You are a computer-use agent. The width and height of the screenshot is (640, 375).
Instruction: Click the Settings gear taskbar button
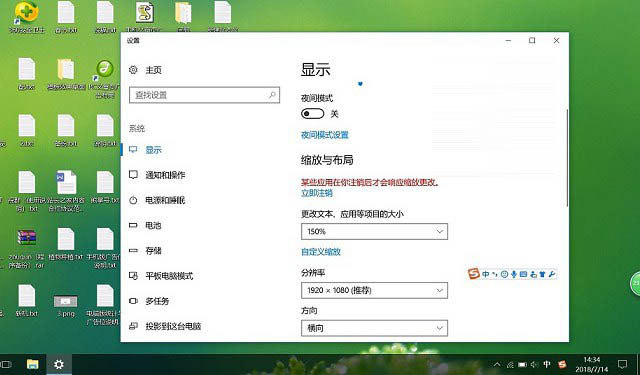59,364
